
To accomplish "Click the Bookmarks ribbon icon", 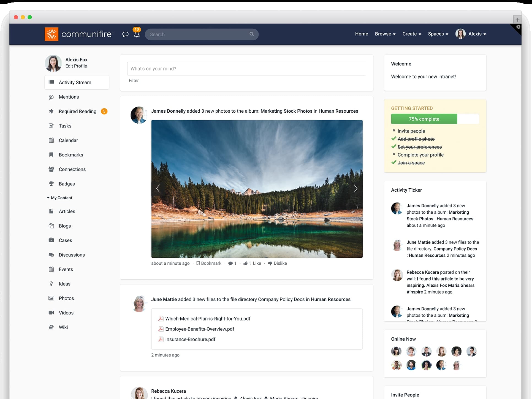I will click(51, 155).
